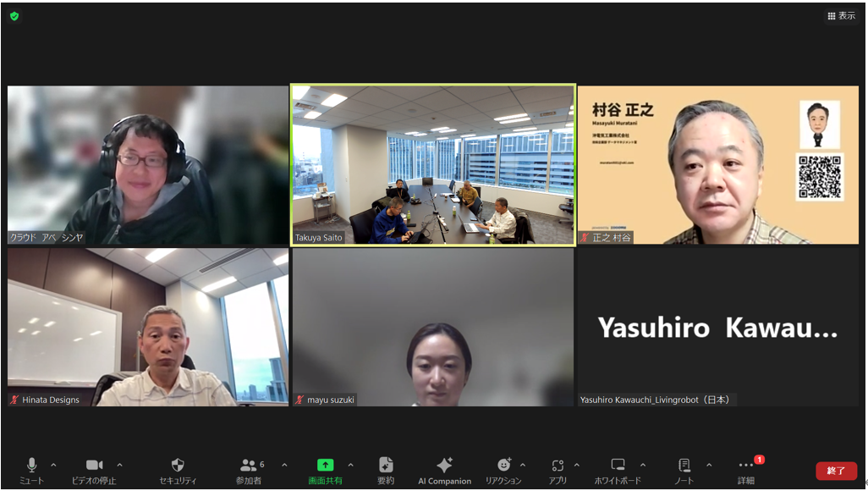
Task: Open the Whiteboard (ホワイトボード) icon
Action: pyautogui.click(x=618, y=465)
